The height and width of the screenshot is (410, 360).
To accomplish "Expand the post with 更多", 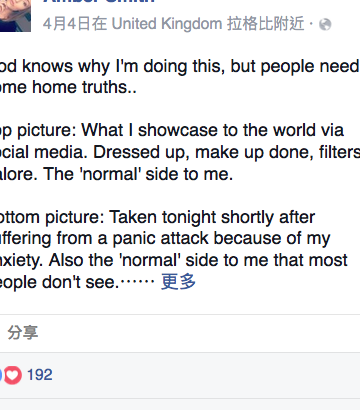I will (178, 282).
